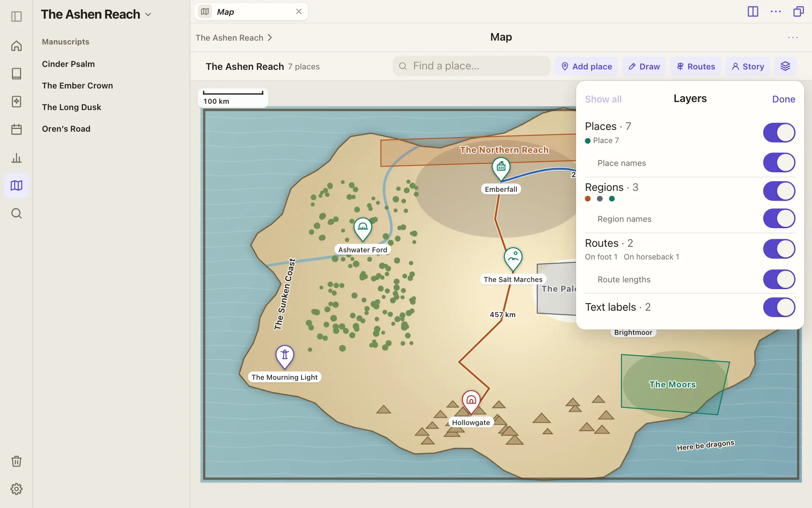Turn off the Routes layer switch
This screenshot has height=508, width=812.
coord(779,249)
